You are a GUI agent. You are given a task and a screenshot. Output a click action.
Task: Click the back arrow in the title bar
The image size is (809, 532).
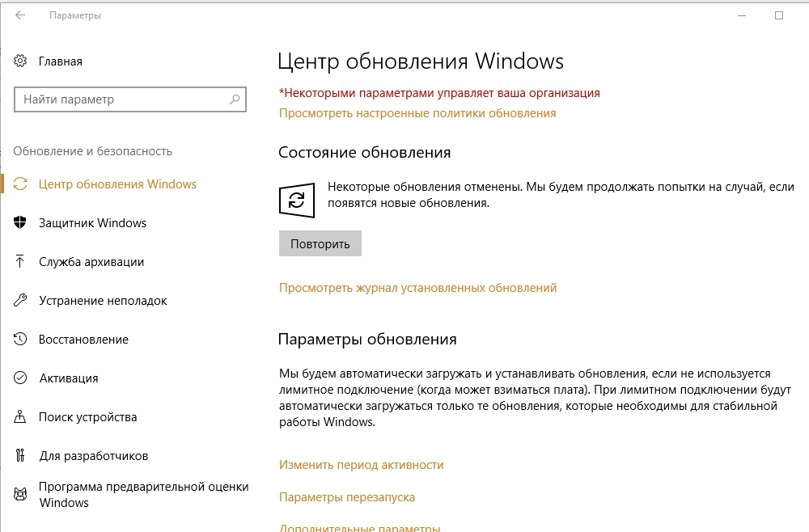click(x=20, y=15)
